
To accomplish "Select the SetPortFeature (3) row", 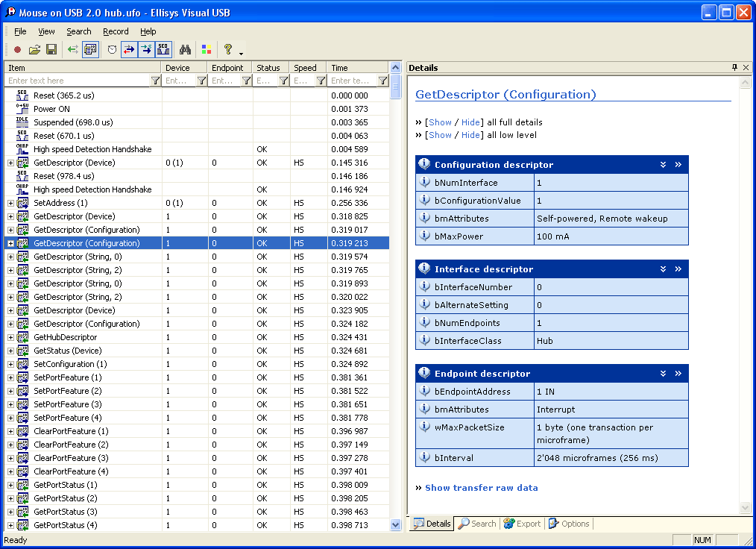I will [x=67, y=404].
